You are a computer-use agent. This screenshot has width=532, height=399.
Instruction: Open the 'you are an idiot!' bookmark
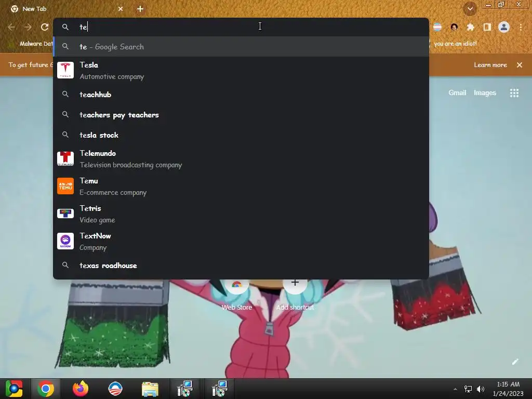(x=455, y=44)
